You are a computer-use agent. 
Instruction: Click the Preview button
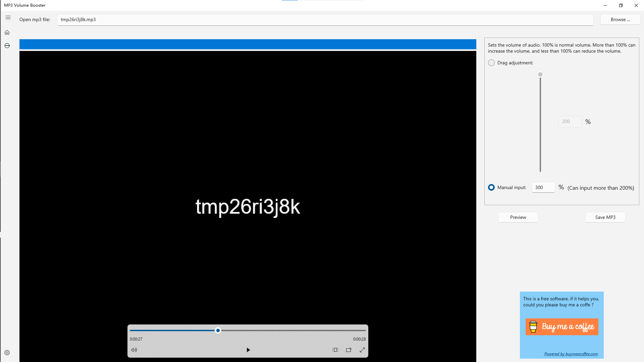tap(518, 217)
